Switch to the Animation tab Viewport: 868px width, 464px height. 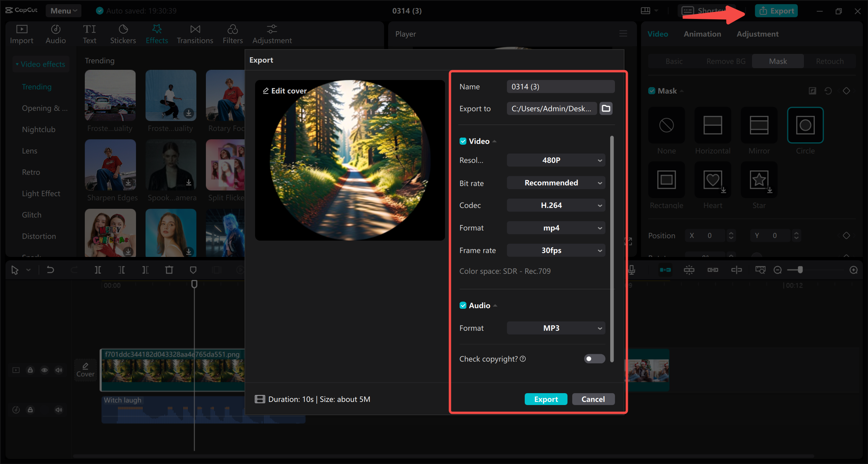(x=702, y=34)
